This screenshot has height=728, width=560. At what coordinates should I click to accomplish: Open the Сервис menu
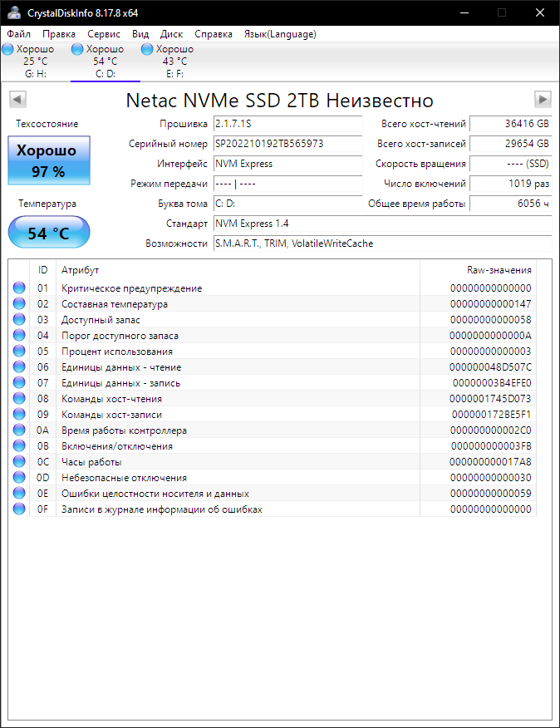104,34
